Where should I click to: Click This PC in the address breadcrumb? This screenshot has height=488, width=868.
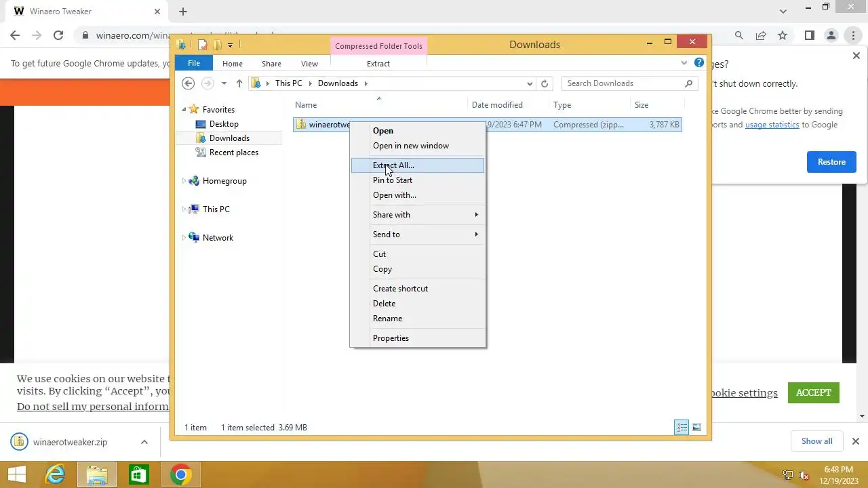tap(288, 83)
